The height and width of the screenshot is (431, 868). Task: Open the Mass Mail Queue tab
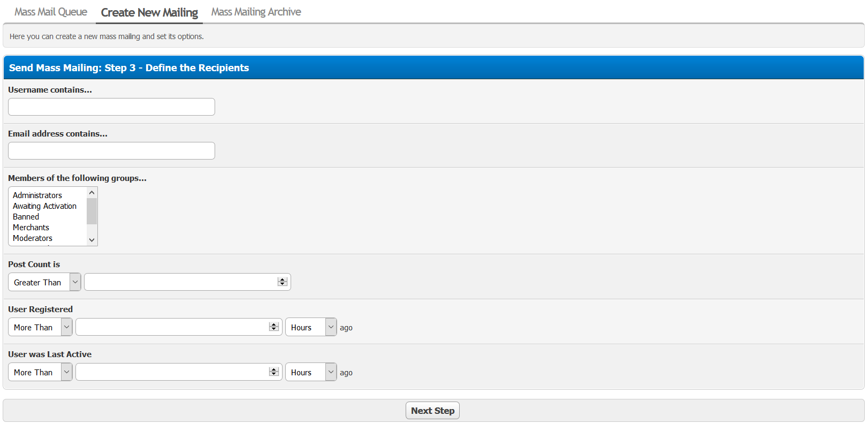click(51, 12)
